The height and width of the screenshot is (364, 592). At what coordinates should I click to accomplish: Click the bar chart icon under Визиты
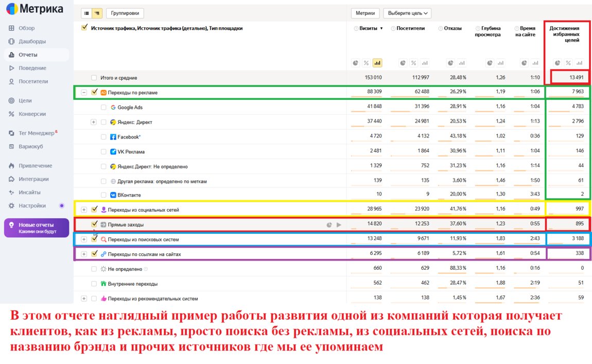[377, 63]
